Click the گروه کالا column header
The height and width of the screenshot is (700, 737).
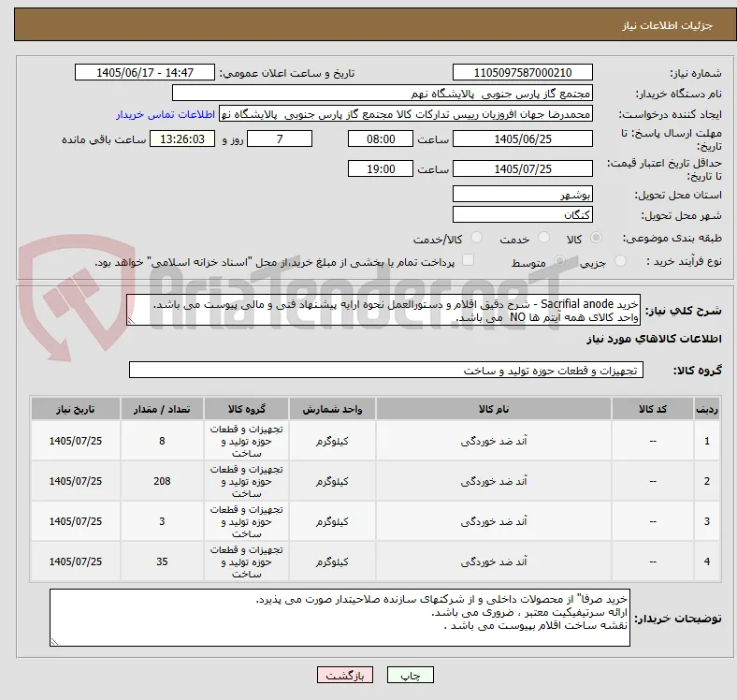click(246, 409)
